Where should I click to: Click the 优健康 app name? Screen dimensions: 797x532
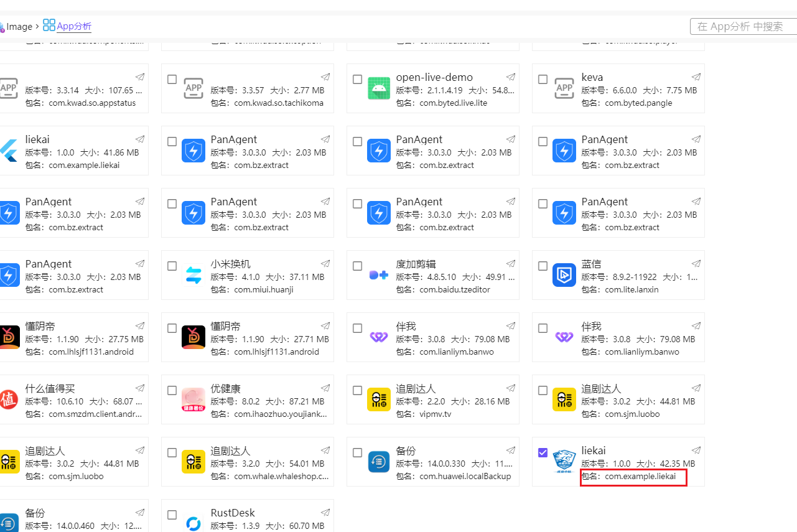point(226,388)
